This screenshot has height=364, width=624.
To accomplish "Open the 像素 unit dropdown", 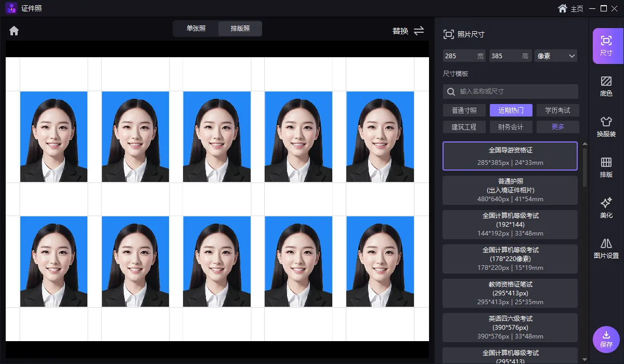I will click(x=556, y=56).
